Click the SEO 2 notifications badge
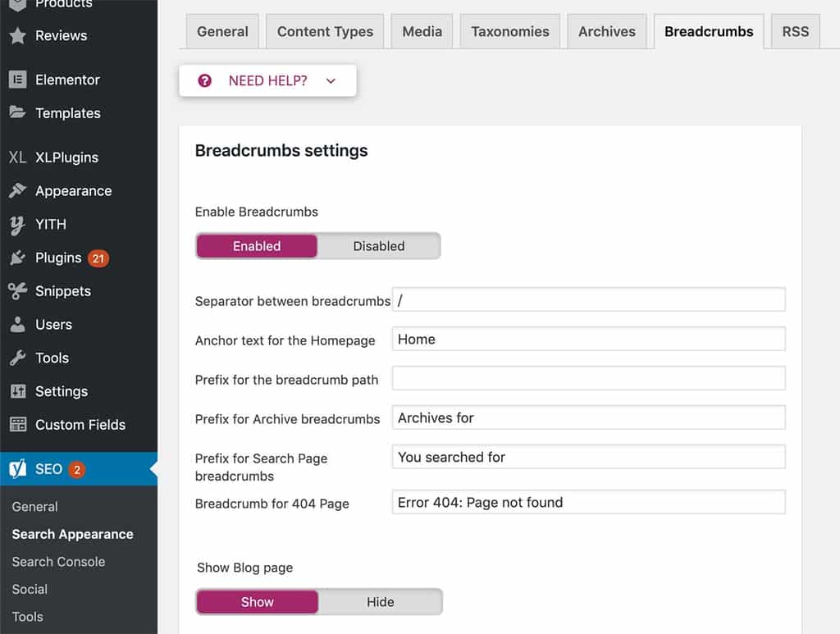The width and height of the screenshot is (840, 634). (77, 470)
